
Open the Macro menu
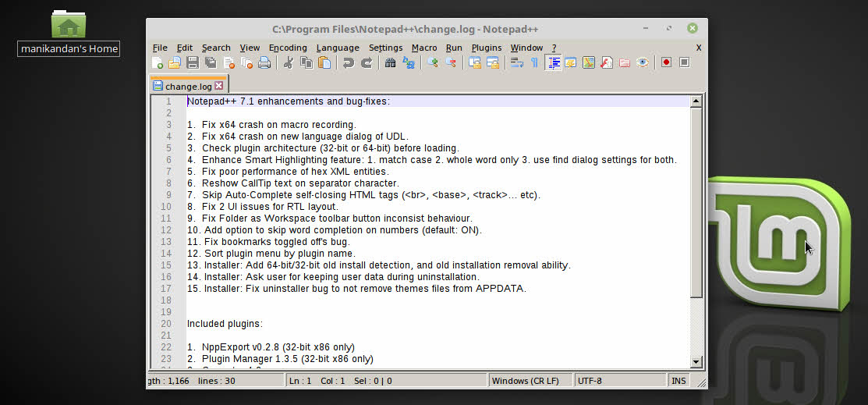pos(424,48)
